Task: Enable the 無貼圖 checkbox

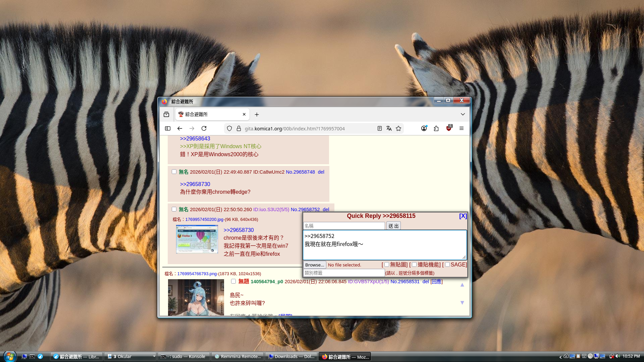Action: 387,264
